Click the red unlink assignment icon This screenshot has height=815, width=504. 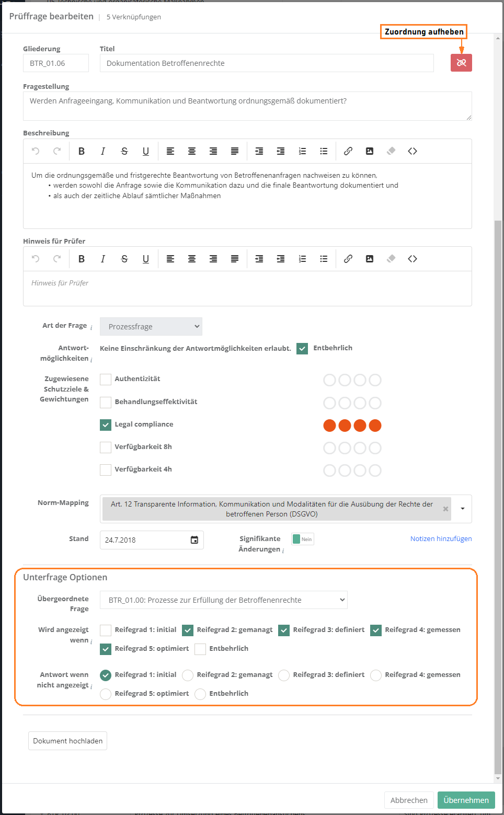461,63
